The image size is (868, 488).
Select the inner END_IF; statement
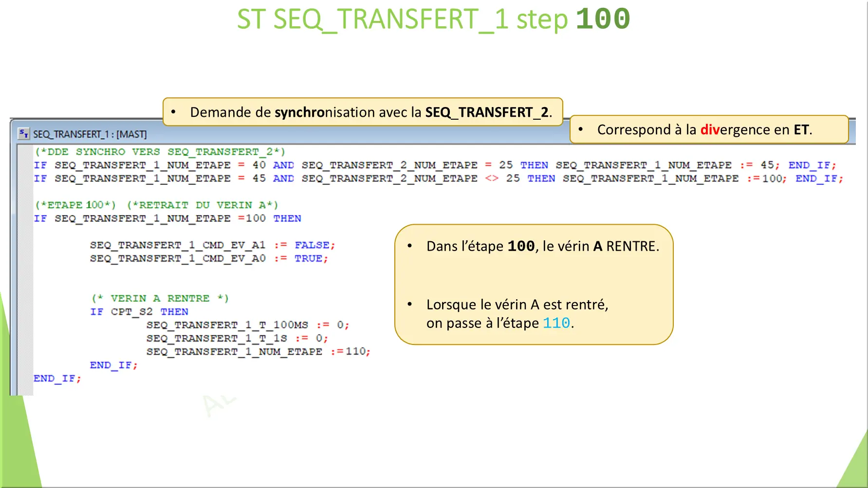[x=113, y=365]
